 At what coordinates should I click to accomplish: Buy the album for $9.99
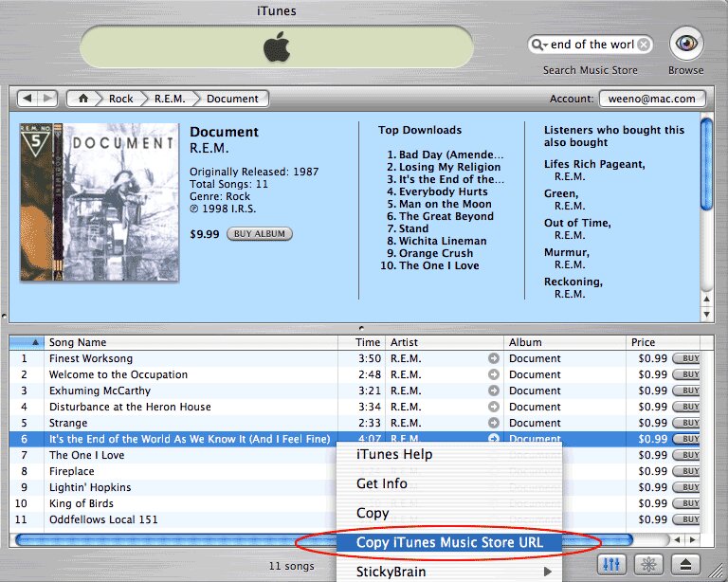click(x=260, y=234)
